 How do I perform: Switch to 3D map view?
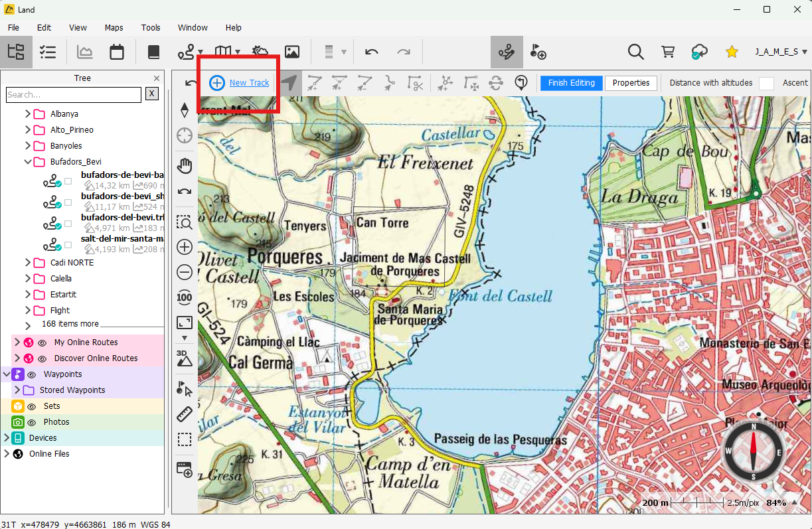point(185,359)
